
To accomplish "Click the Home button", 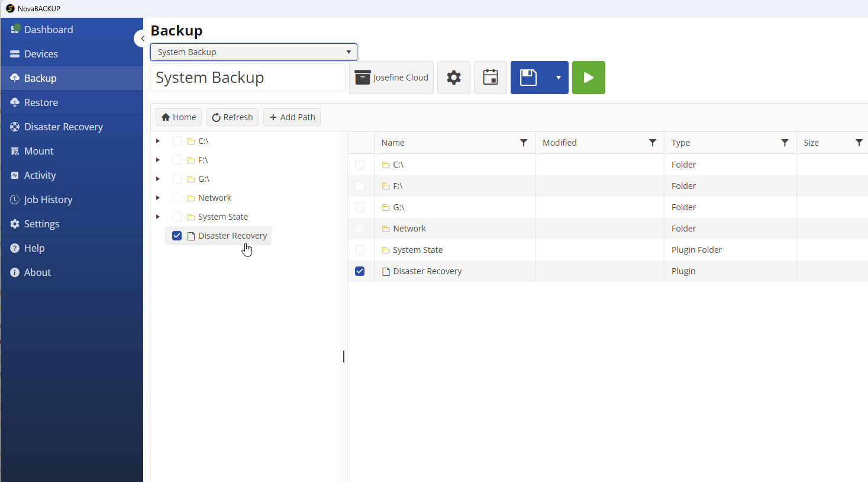I will coord(179,117).
